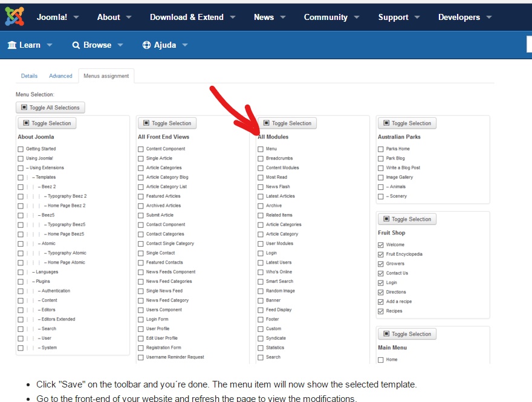
Task: Switch to the Advanced tab
Action: pyautogui.click(x=60, y=76)
